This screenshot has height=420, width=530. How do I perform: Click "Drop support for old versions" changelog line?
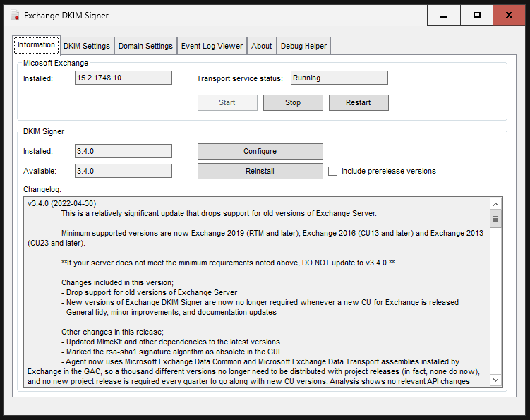click(149, 292)
